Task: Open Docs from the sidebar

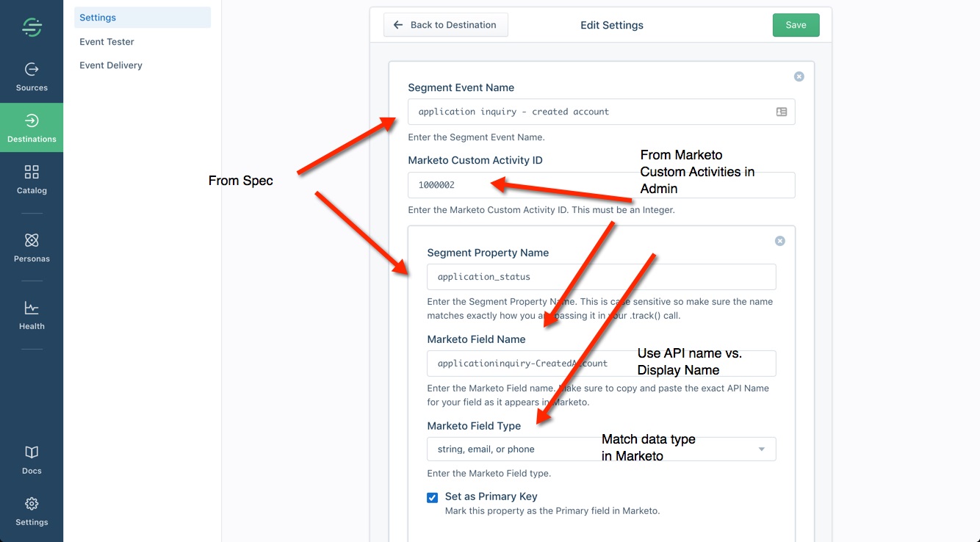Action: coord(32,460)
